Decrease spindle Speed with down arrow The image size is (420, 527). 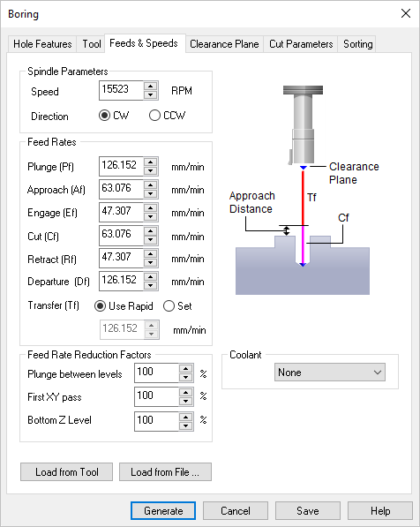click(x=151, y=94)
